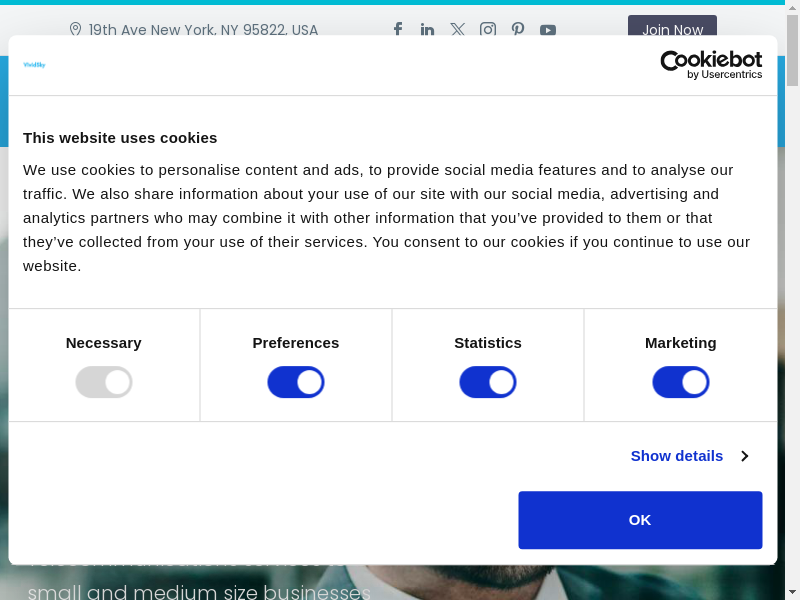Screen dimensions: 800x600
Task: Click the X (Twitter) icon
Action: [457, 30]
